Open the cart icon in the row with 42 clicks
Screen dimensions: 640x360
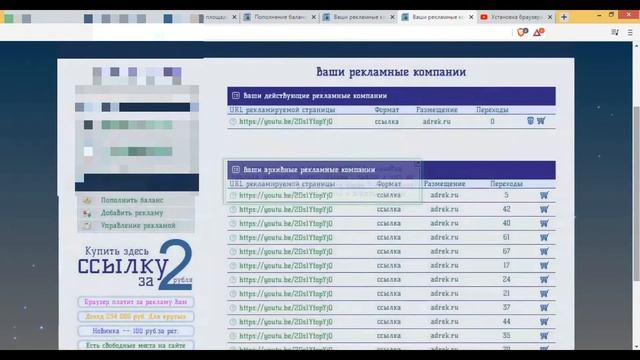[x=544, y=209]
